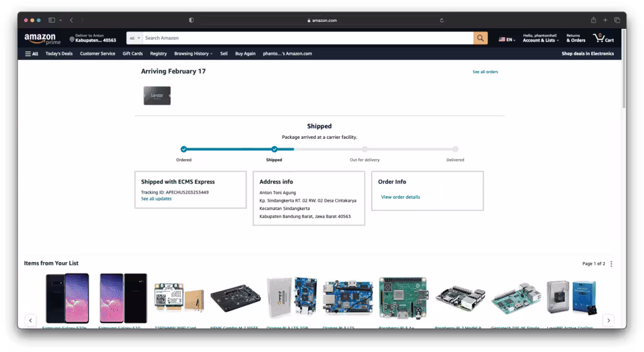Click the Lexar product thumbnail
This screenshot has width=644, height=352.
coord(157,96)
